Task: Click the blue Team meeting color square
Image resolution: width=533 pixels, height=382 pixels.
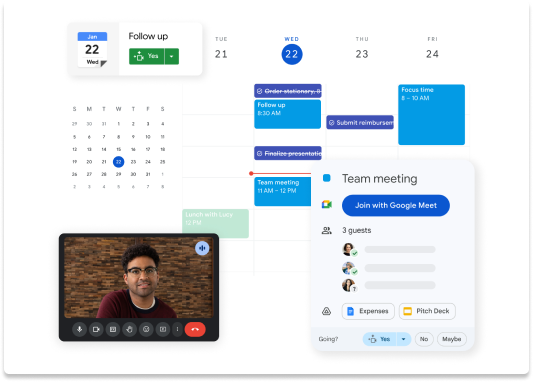Action: 327,178
